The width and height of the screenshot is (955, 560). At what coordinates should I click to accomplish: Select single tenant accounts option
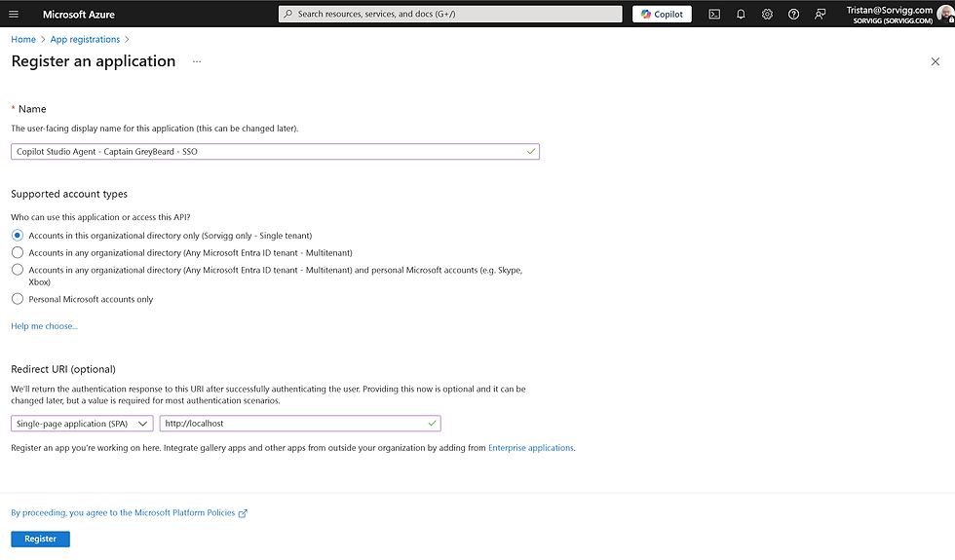point(18,236)
